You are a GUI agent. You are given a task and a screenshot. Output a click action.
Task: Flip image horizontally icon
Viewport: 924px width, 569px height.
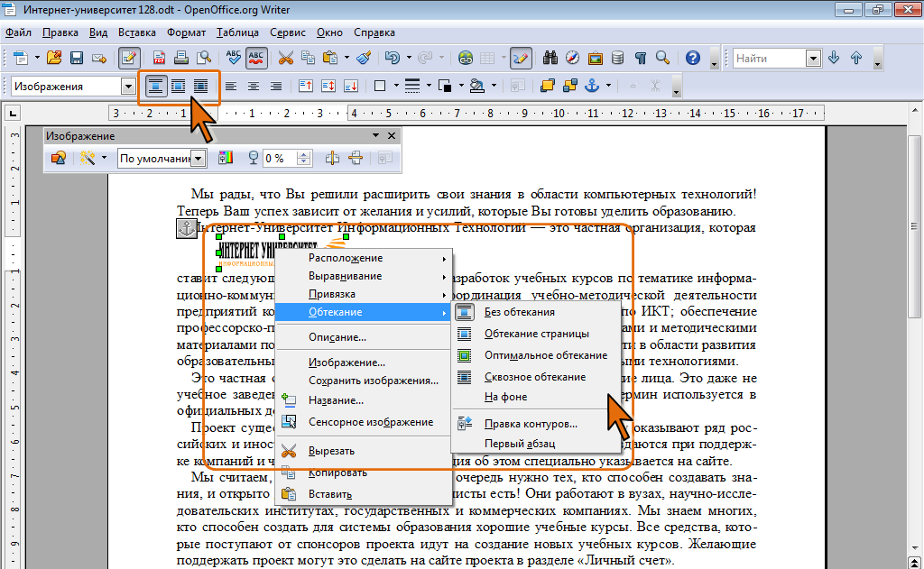pyautogui.click(x=332, y=158)
